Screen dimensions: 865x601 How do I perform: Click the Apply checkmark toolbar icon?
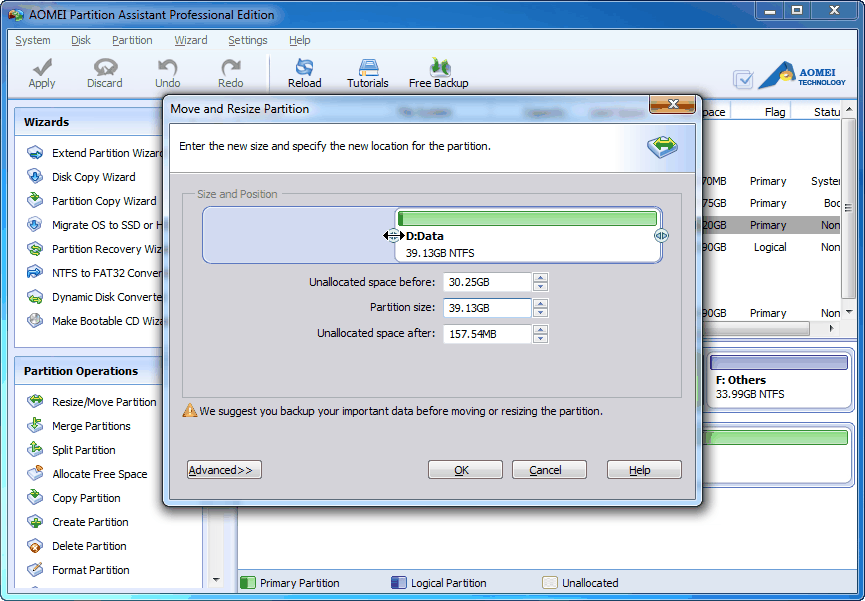tap(42, 67)
